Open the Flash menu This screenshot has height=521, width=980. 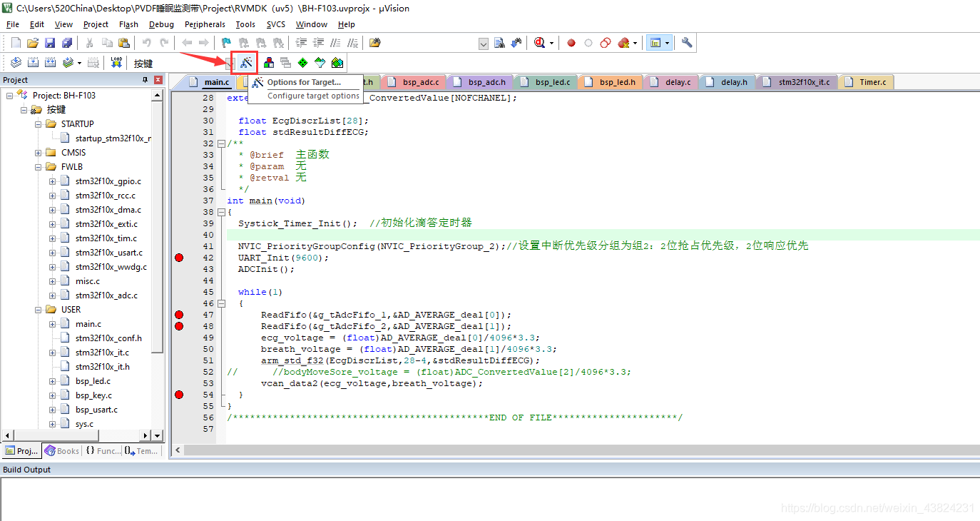pos(128,24)
